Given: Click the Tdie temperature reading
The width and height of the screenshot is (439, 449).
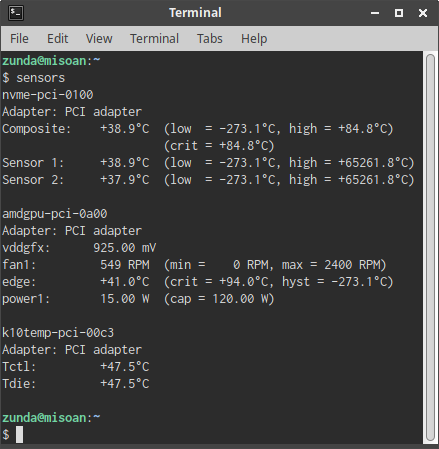Looking at the screenshot, I should (x=125, y=384).
